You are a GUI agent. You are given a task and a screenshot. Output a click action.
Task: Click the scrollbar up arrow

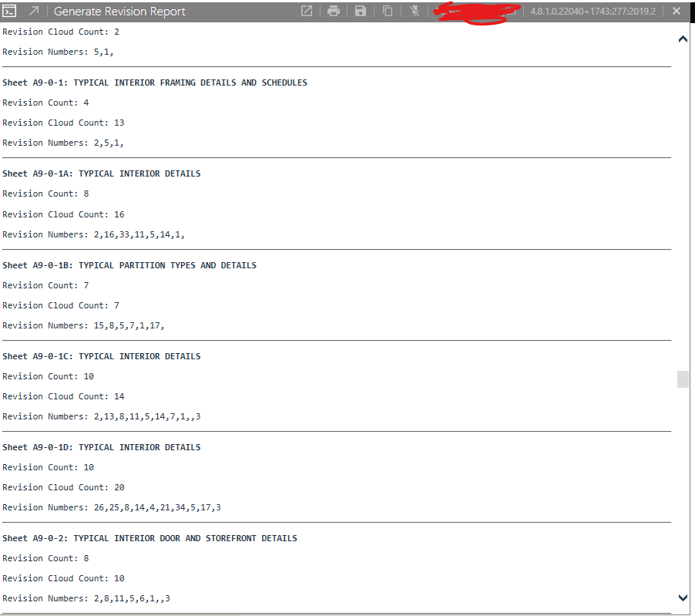coord(682,37)
